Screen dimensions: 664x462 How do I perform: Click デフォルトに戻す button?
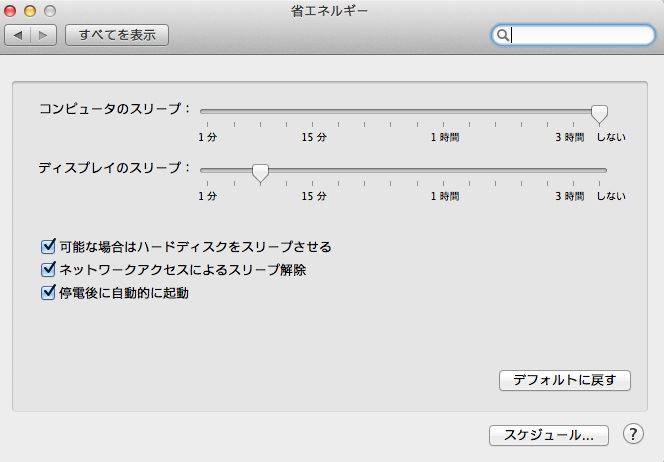(x=564, y=380)
